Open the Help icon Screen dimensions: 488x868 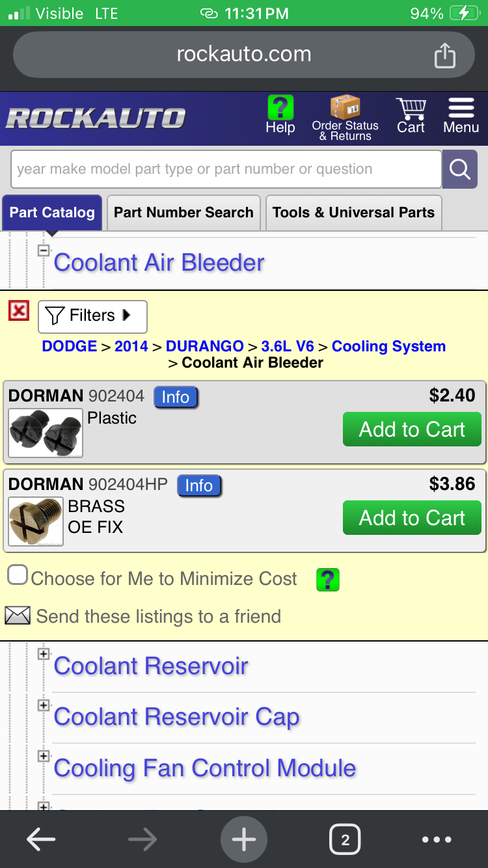[x=280, y=115]
